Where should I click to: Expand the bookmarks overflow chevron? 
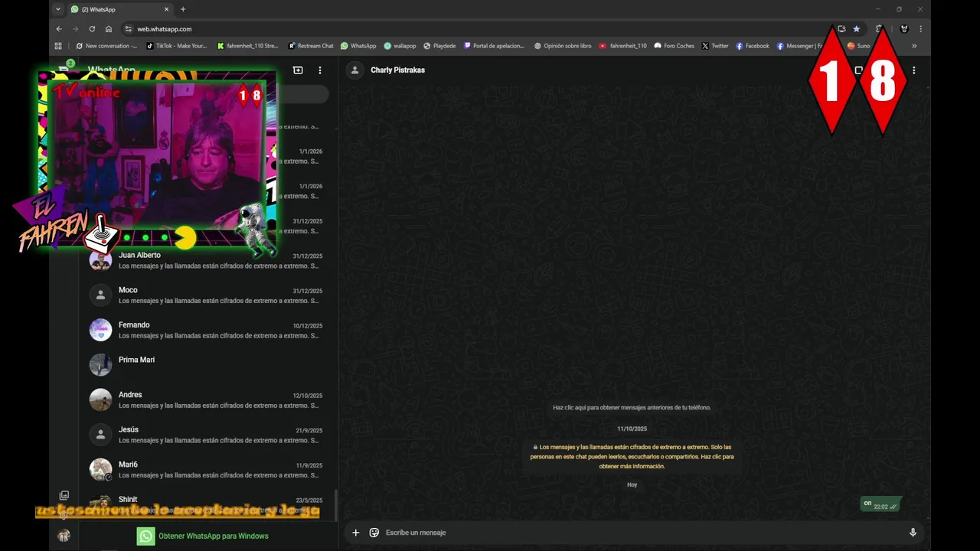pyautogui.click(x=914, y=46)
